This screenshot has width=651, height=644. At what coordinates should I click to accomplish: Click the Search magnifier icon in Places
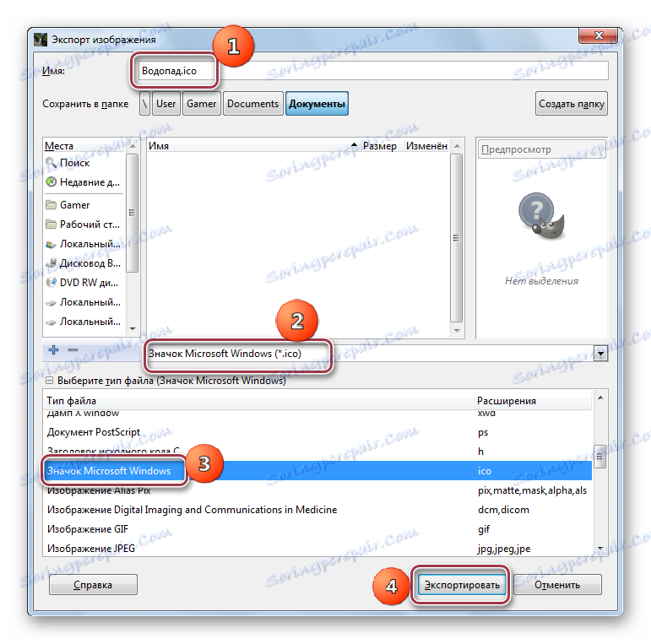(51, 163)
